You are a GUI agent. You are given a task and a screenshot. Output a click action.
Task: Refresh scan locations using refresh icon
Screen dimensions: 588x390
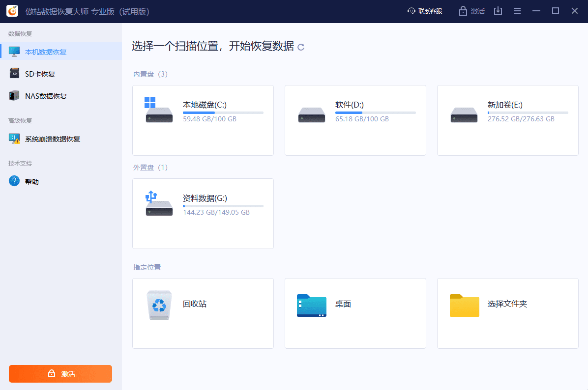301,47
